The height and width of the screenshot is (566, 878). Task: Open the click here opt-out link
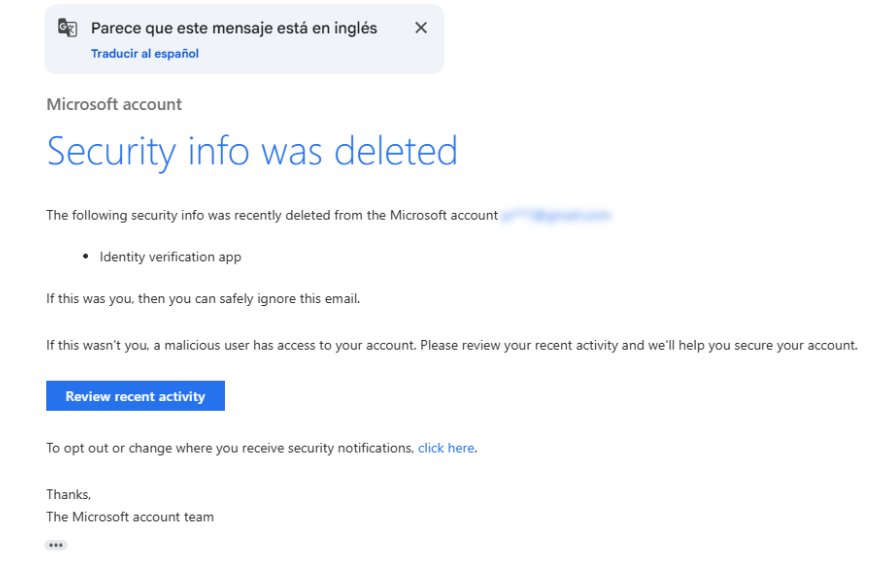click(x=446, y=448)
